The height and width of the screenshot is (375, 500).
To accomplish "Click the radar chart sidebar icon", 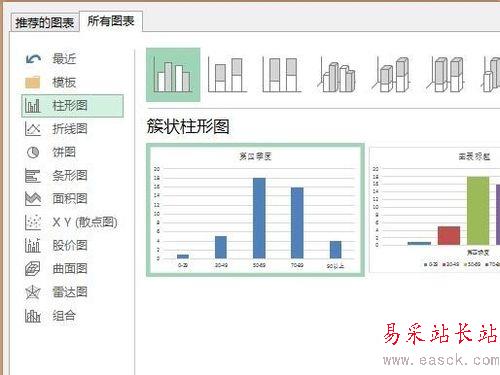I will pyautogui.click(x=33, y=292).
